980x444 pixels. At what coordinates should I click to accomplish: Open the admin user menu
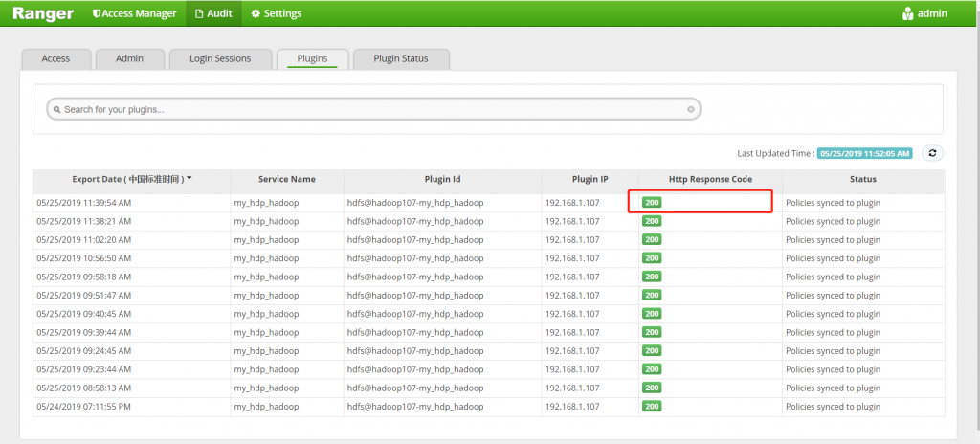pos(925,13)
